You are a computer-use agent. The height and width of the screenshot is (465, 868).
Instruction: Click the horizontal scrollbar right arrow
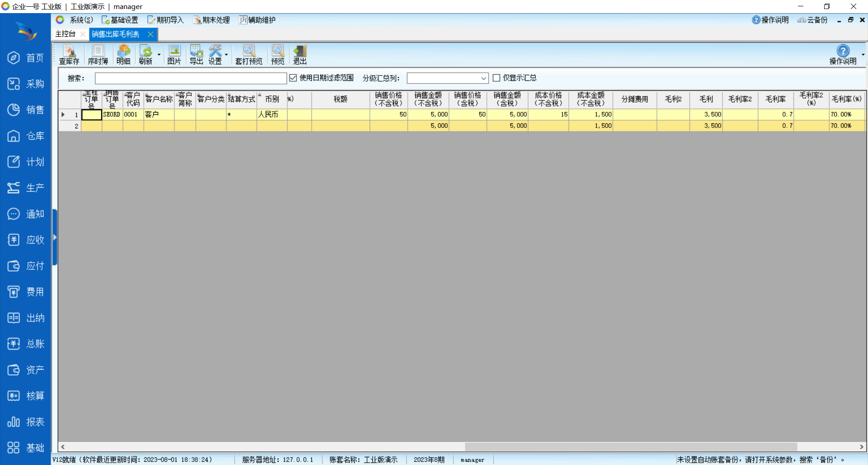861,447
